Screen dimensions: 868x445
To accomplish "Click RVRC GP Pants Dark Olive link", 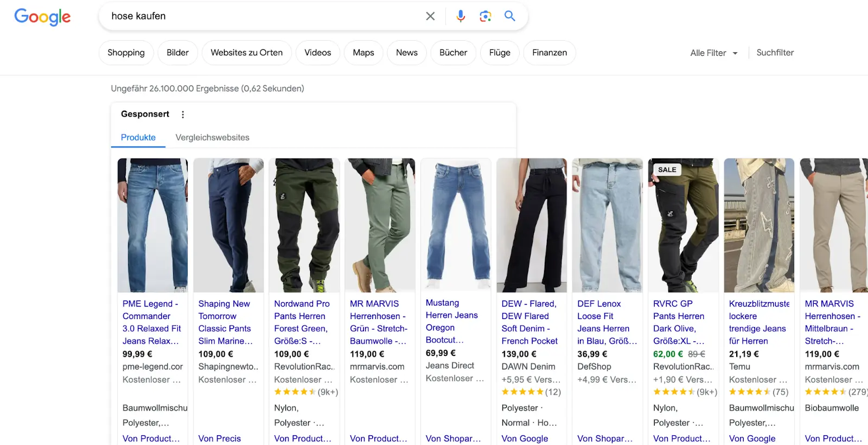I will [x=679, y=322].
